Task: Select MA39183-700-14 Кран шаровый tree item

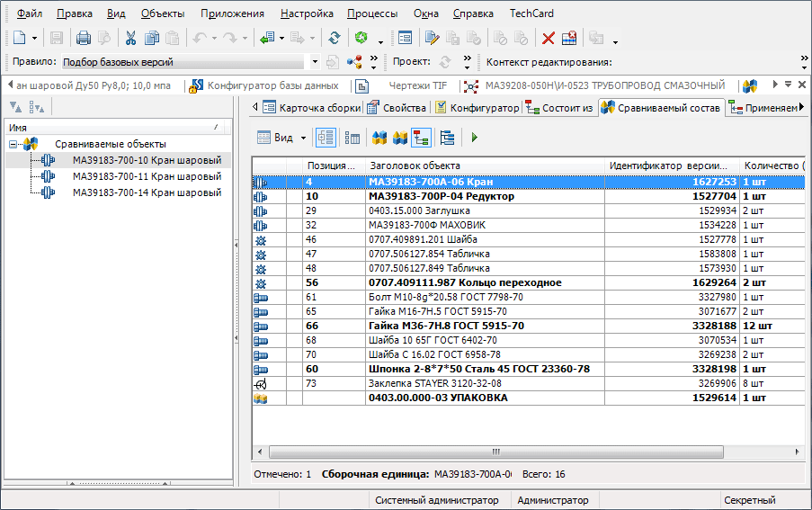Action: click(x=147, y=192)
